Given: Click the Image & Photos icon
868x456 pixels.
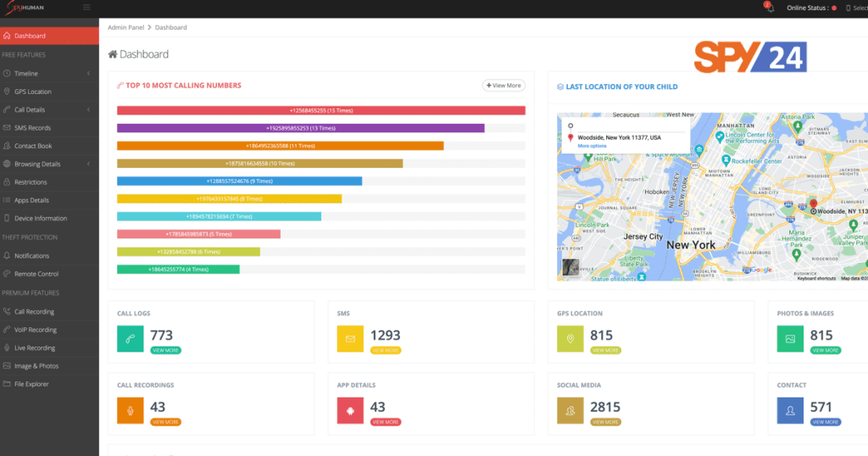Looking at the screenshot, I should (7, 366).
